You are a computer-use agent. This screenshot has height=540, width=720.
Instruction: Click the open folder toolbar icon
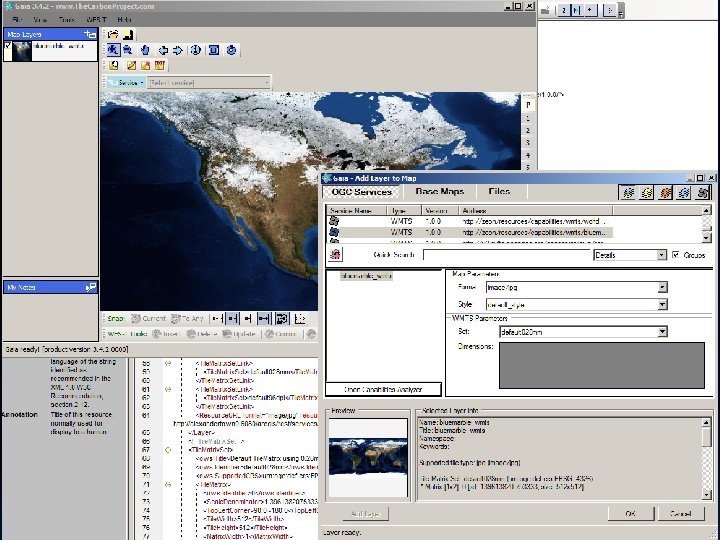[113, 35]
